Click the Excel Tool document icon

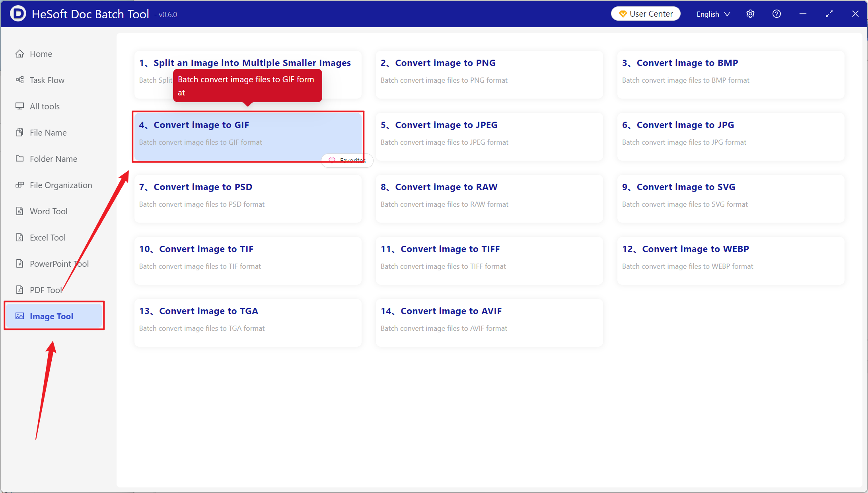(19, 237)
